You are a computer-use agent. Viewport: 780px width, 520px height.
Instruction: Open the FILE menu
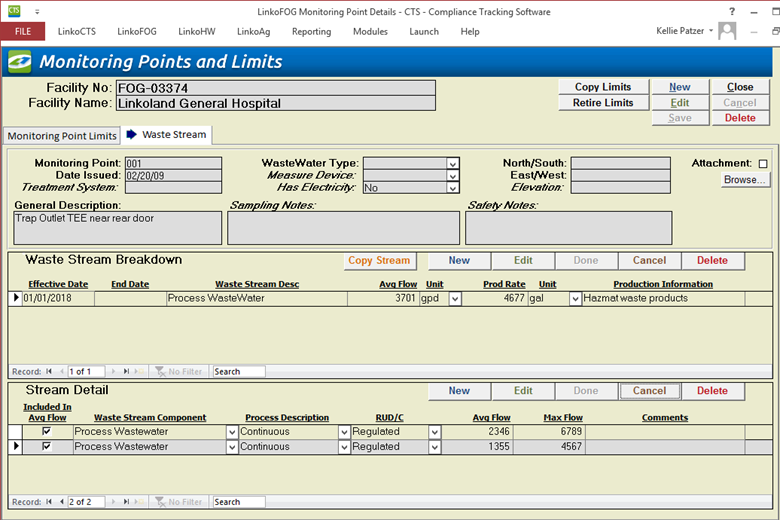point(23,31)
